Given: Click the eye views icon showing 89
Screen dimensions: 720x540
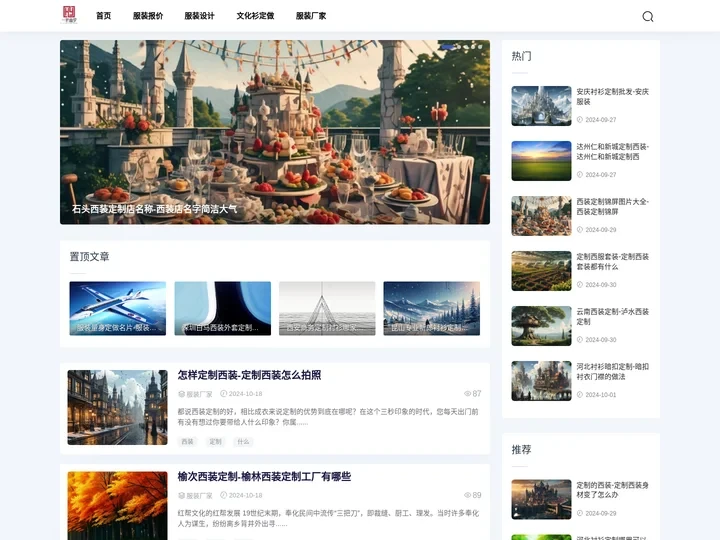Looking at the screenshot, I should 467,495.
